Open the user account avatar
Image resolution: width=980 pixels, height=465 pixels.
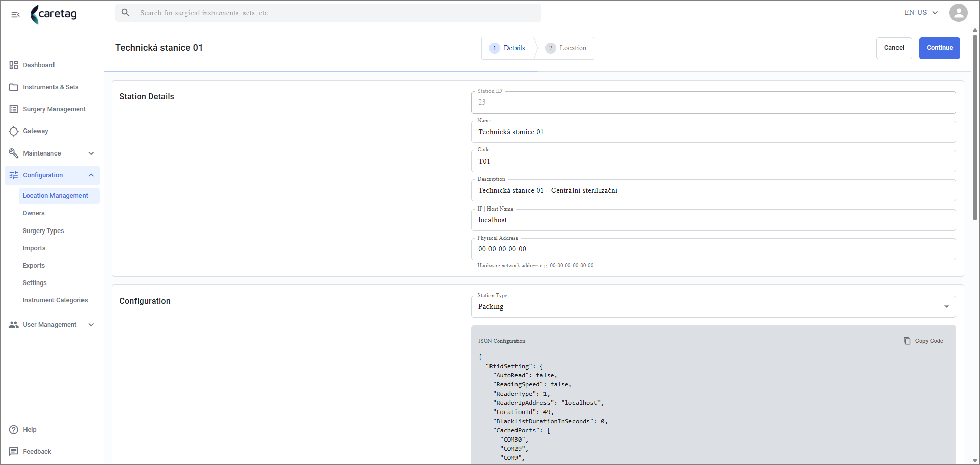(958, 13)
